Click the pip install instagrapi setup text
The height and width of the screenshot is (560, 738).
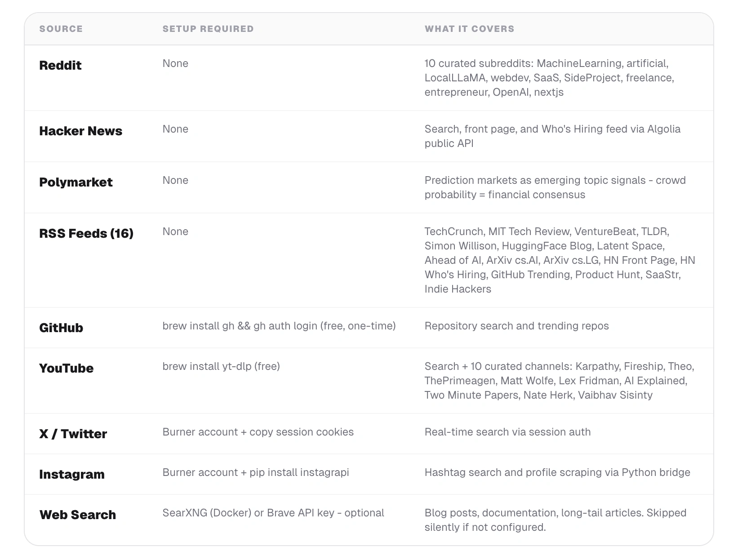[x=255, y=472]
